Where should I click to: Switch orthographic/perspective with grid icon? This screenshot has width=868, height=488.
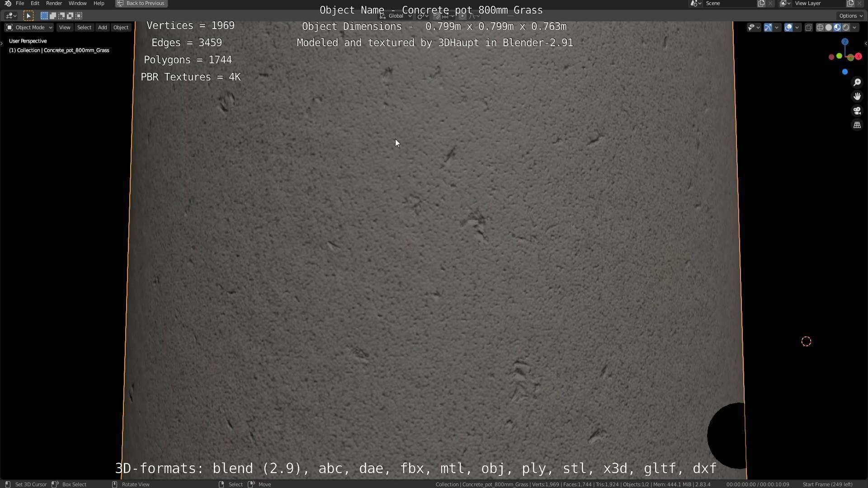pyautogui.click(x=857, y=125)
